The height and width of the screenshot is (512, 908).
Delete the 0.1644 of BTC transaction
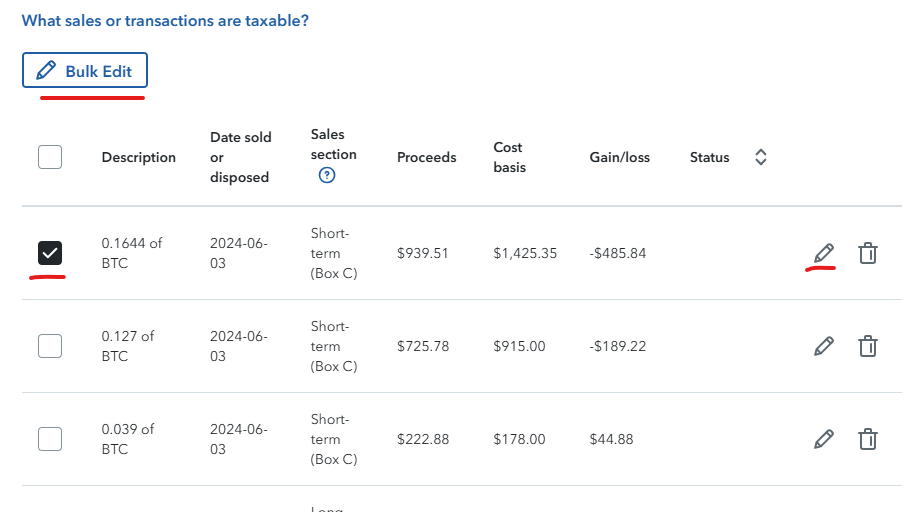868,253
